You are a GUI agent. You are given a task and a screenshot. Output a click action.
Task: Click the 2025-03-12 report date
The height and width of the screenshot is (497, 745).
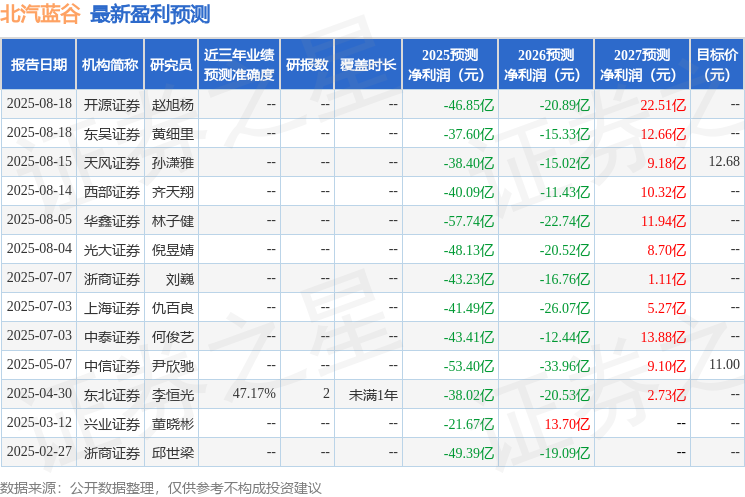click(x=39, y=422)
